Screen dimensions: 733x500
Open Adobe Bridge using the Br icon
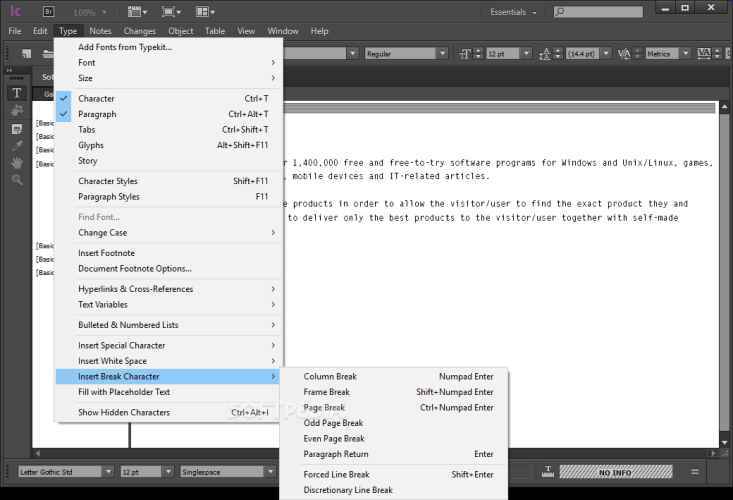[49, 11]
